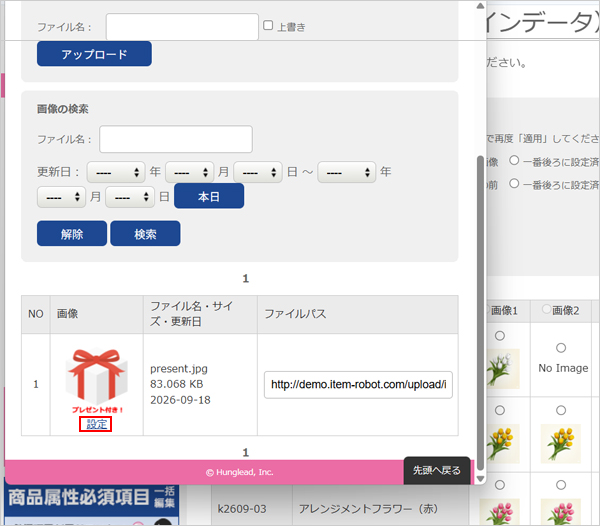The image size is (600, 526).
Task: Select 画像2 radio above yellow tulip
Action: point(561,410)
